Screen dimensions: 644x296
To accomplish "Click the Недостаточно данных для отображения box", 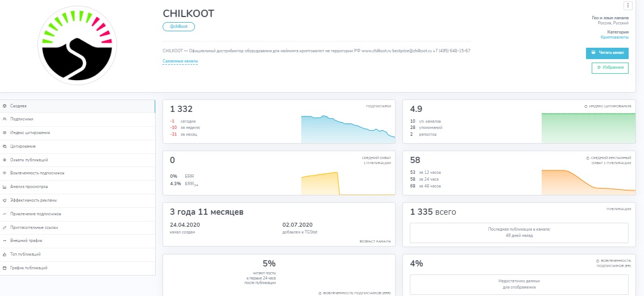I will [519, 284].
